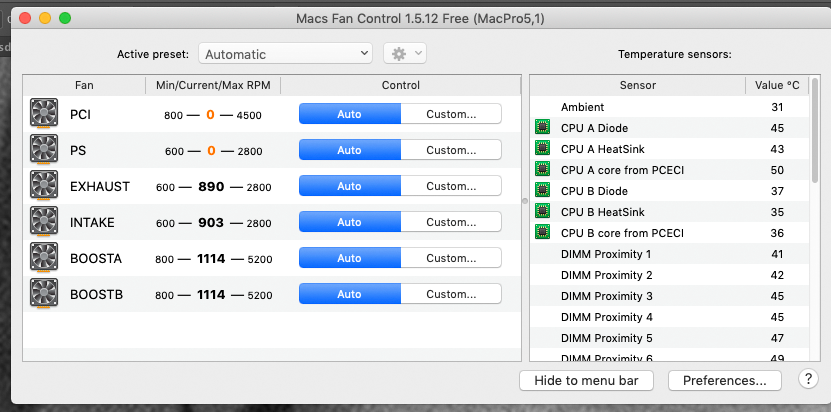
Task: Select the CPU A HeatSink sensor name
Action: tap(603, 149)
